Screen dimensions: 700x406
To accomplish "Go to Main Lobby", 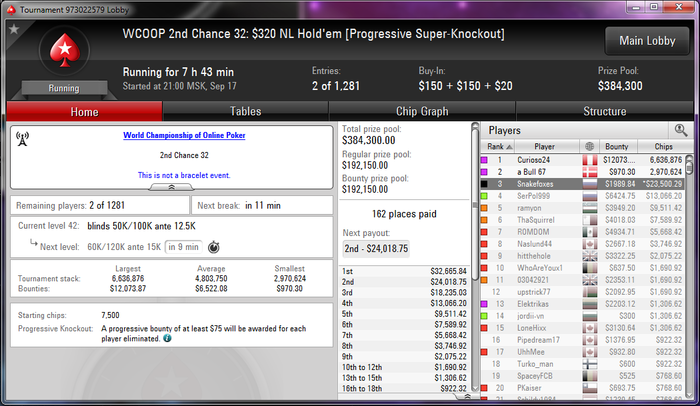I will coord(647,41).
